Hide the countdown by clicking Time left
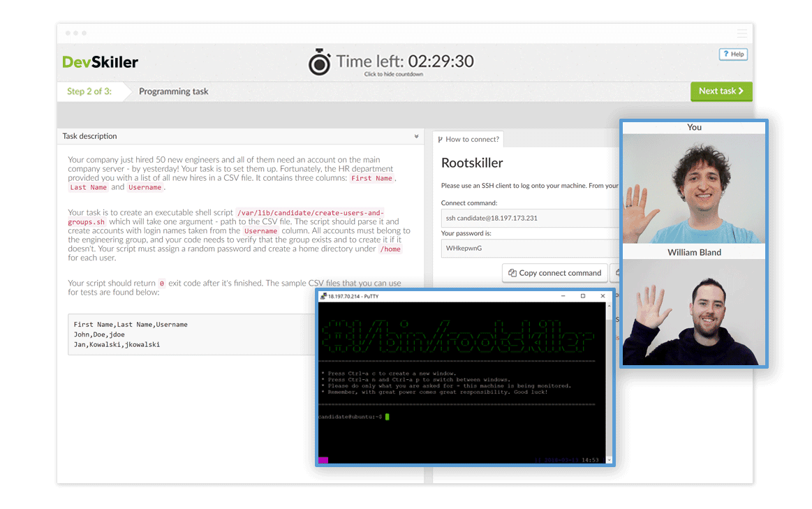The width and height of the screenshot is (812, 509). 404,61
